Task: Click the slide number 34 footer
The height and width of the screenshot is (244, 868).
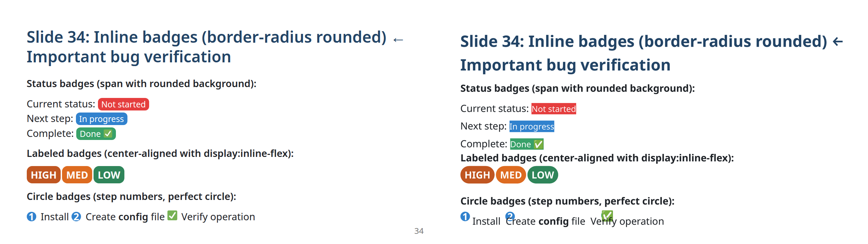Action: tap(419, 231)
